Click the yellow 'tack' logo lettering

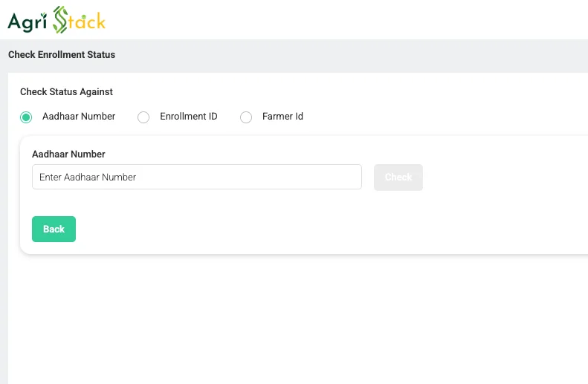[x=87, y=22]
